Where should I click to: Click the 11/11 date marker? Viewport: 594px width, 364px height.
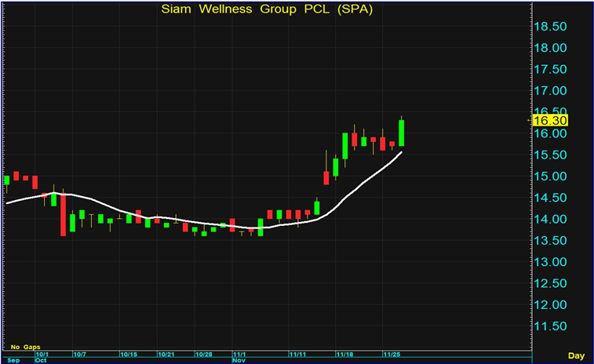click(297, 355)
